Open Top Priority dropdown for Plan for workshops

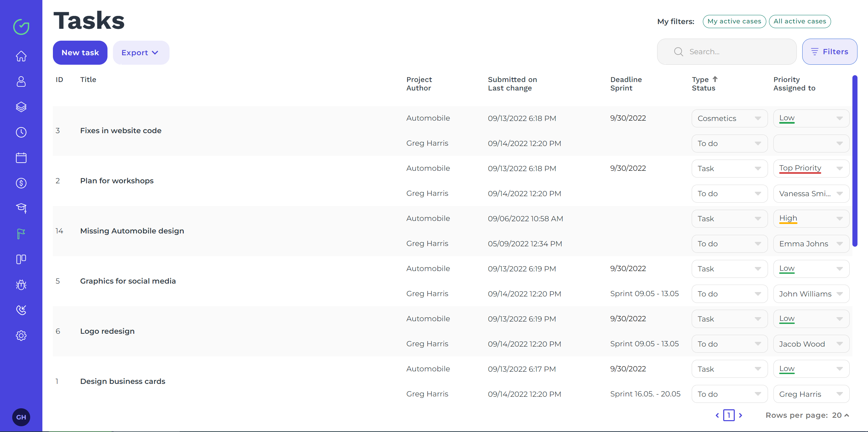pos(811,168)
